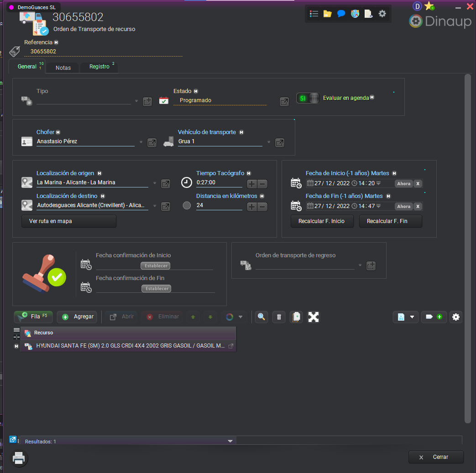
Task: Clear Fecha de Inicio with the X button
Action: click(x=418, y=184)
